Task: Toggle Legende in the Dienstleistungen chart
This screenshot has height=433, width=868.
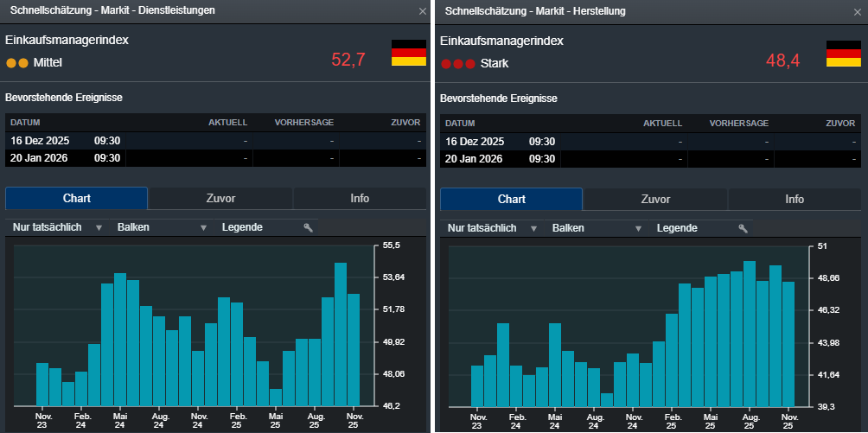Action: [242, 228]
